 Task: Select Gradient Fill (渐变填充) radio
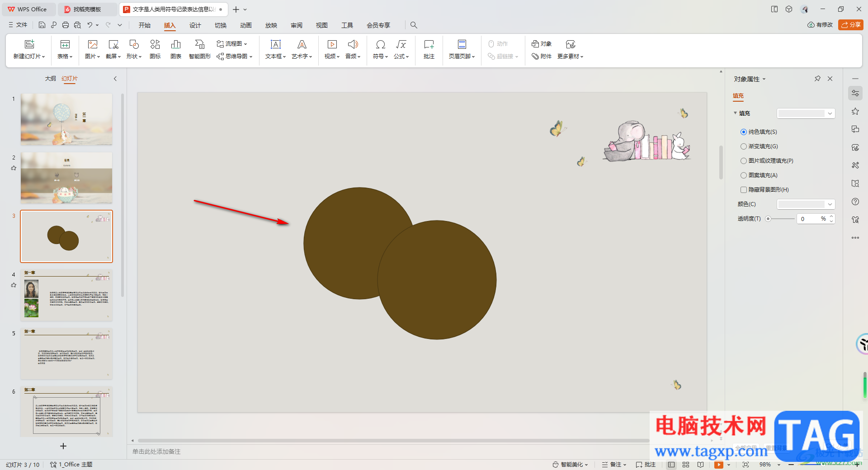pyautogui.click(x=744, y=146)
